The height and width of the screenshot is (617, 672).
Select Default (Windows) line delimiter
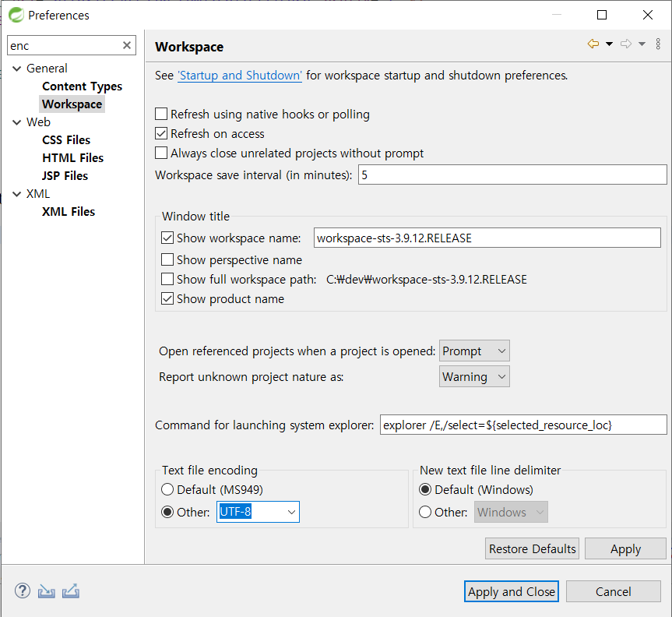(424, 490)
